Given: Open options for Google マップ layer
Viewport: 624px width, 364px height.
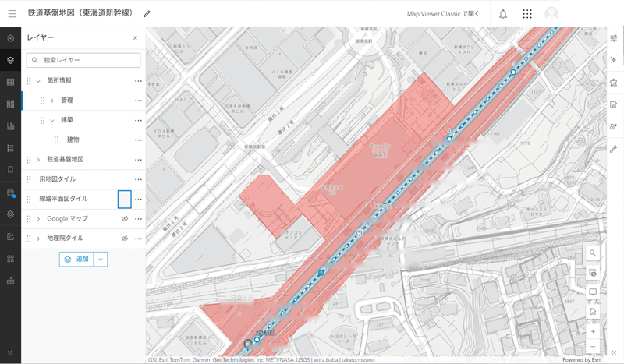Looking at the screenshot, I should coord(138,219).
